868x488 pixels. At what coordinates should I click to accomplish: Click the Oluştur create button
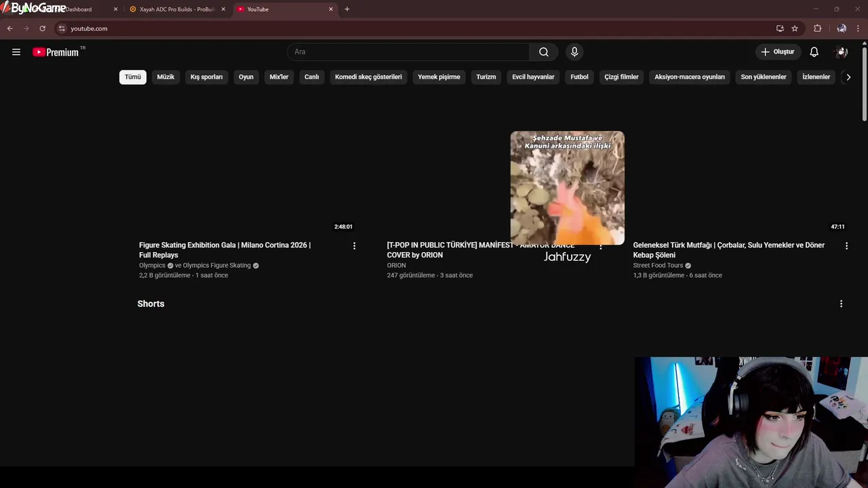click(778, 52)
